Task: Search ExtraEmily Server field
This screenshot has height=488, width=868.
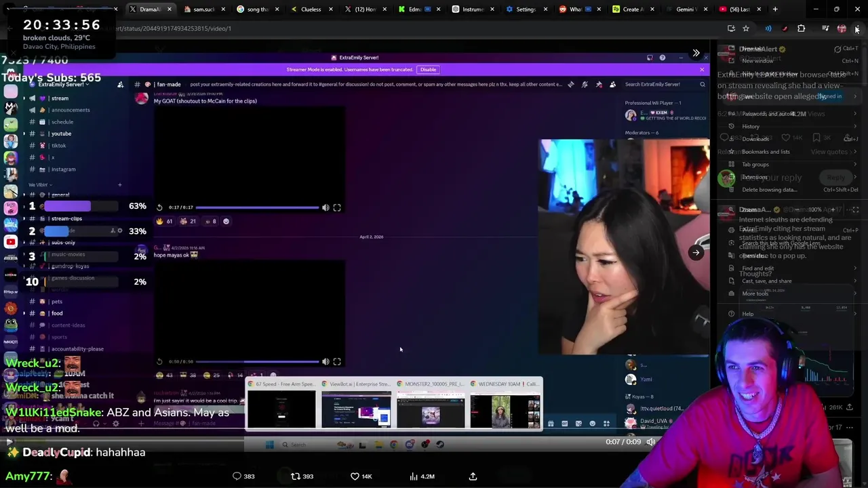Action: pyautogui.click(x=665, y=84)
